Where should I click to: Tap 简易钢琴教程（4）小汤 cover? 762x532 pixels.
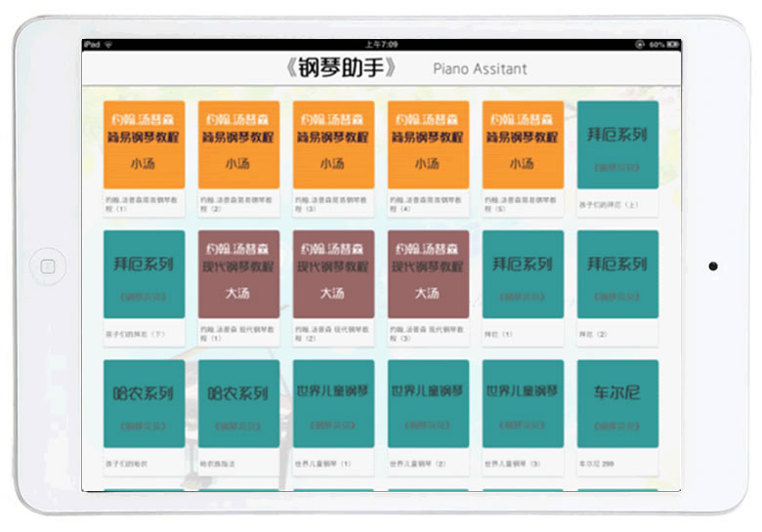pyautogui.click(x=428, y=144)
